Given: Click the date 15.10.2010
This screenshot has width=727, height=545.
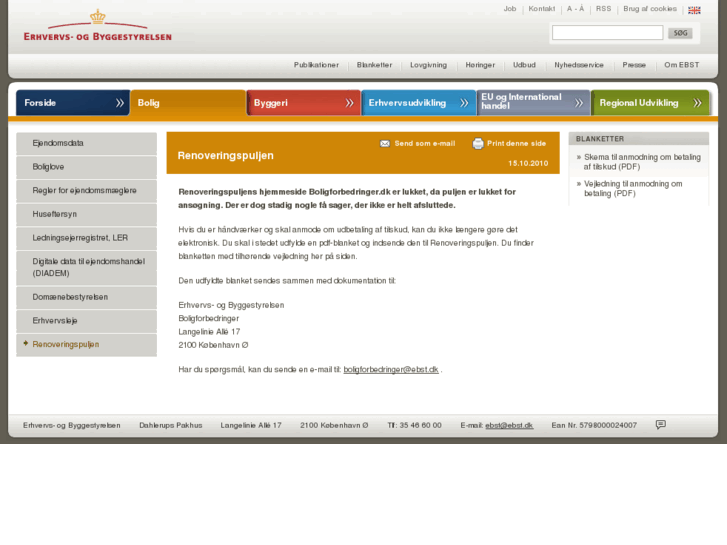Looking at the screenshot, I should [528, 163].
